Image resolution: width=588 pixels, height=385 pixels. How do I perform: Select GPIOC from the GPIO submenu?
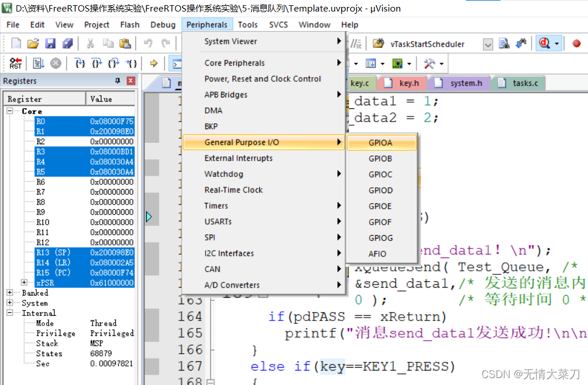381,175
